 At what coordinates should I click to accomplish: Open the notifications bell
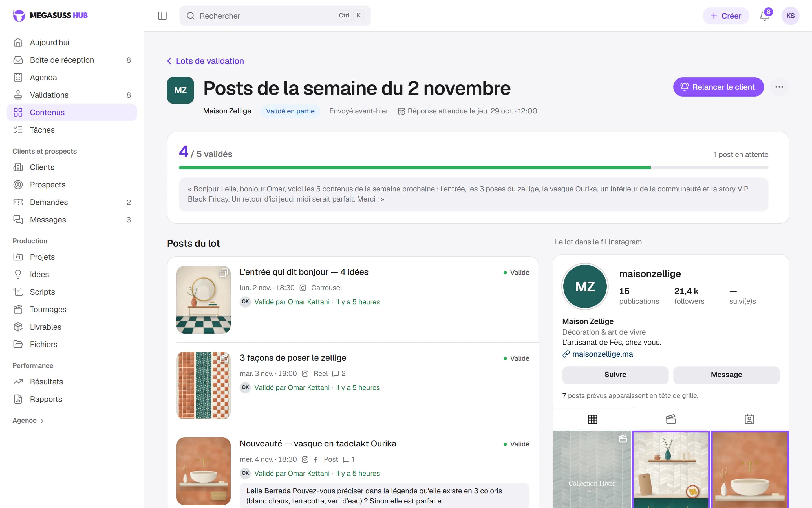pos(765,16)
